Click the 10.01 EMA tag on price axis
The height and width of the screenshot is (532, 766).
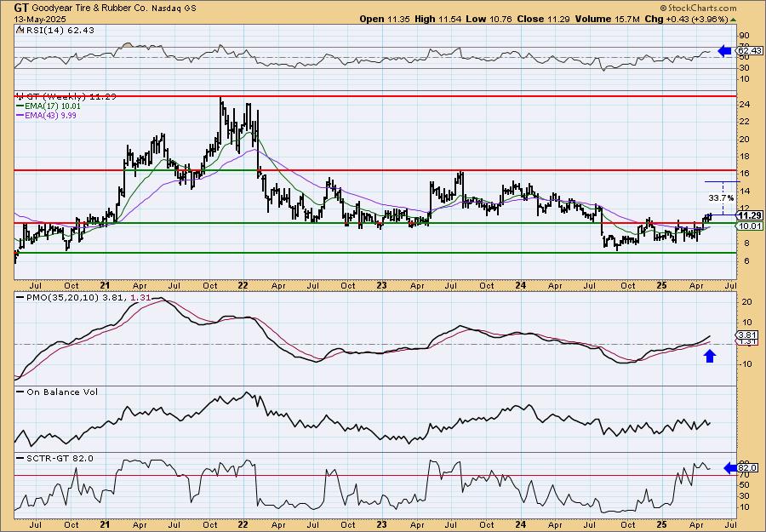tap(750, 226)
